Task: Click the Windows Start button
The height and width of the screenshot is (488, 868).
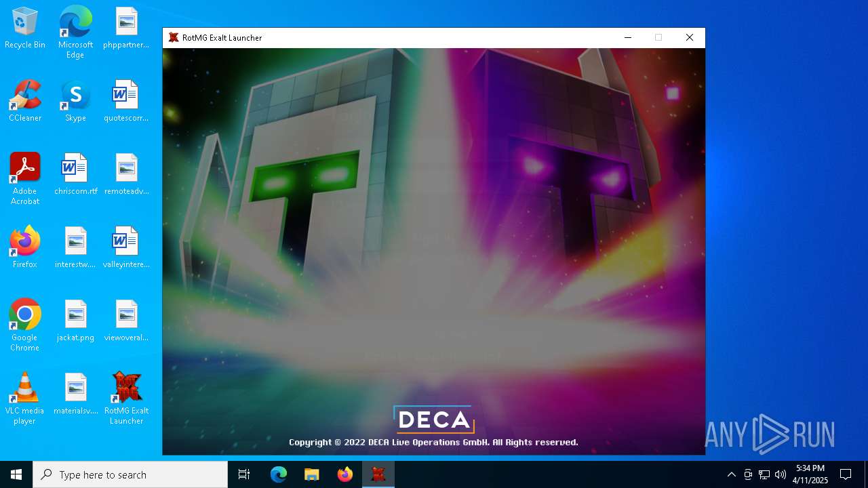Action: pyautogui.click(x=16, y=474)
